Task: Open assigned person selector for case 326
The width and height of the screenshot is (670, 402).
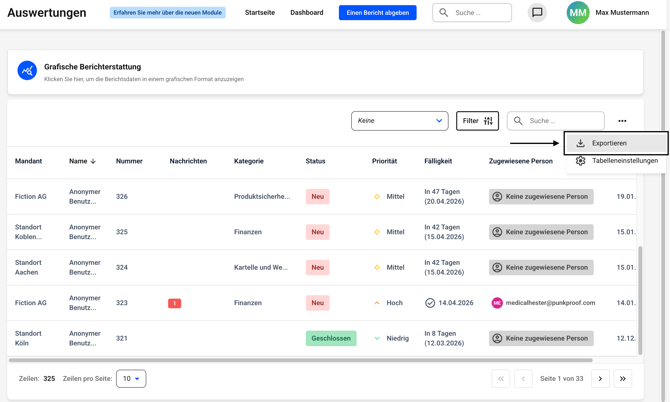Action: [x=541, y=197]
